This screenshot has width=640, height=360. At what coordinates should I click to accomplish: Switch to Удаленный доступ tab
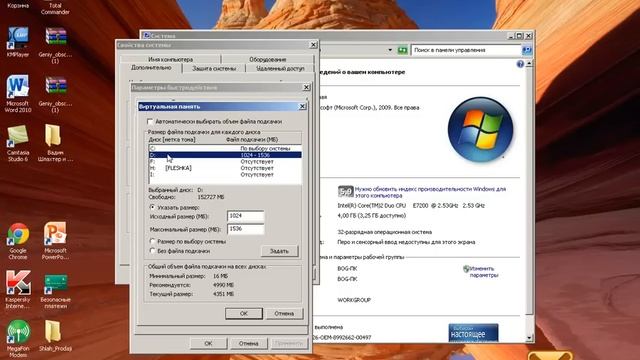click(280, 69)
